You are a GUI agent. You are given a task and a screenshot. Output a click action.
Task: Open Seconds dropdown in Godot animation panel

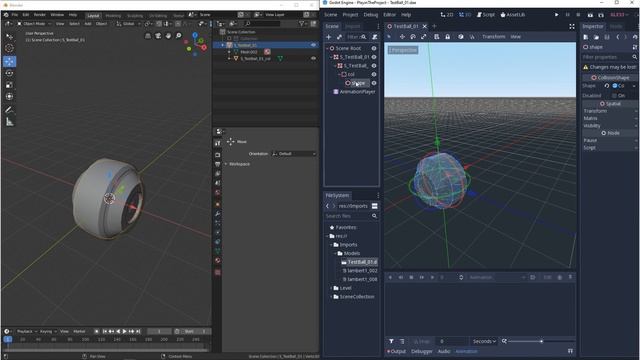[484, 341]
